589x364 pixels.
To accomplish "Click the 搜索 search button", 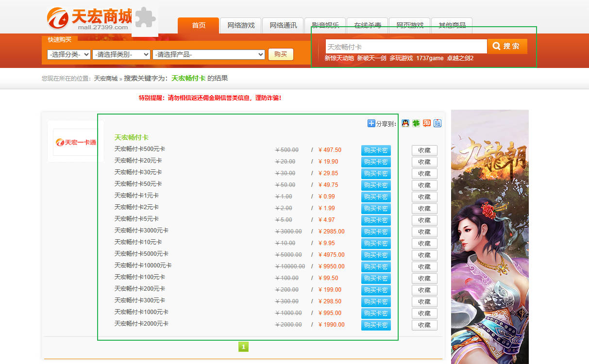I will point(507,46).
